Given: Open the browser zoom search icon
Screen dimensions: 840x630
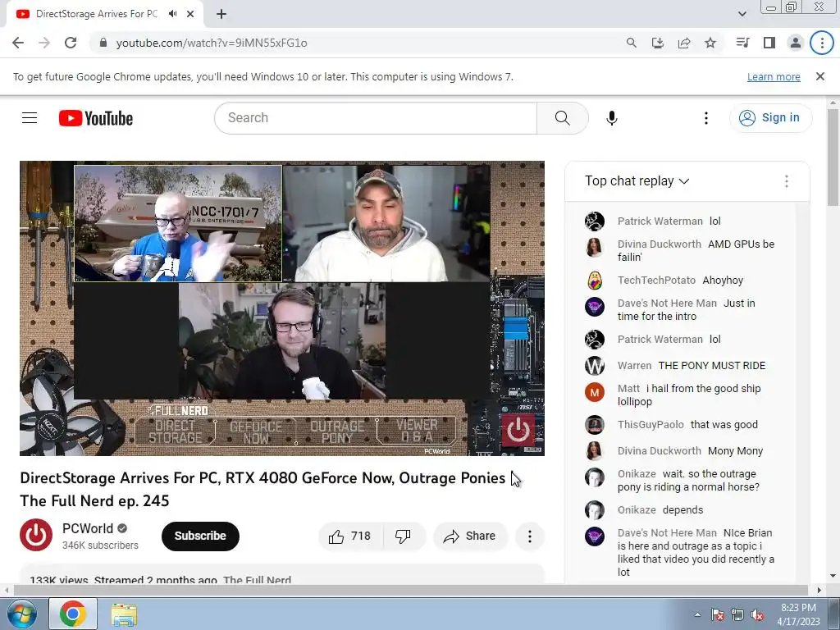Looking at the screenshot, I should tap(631, 43).
